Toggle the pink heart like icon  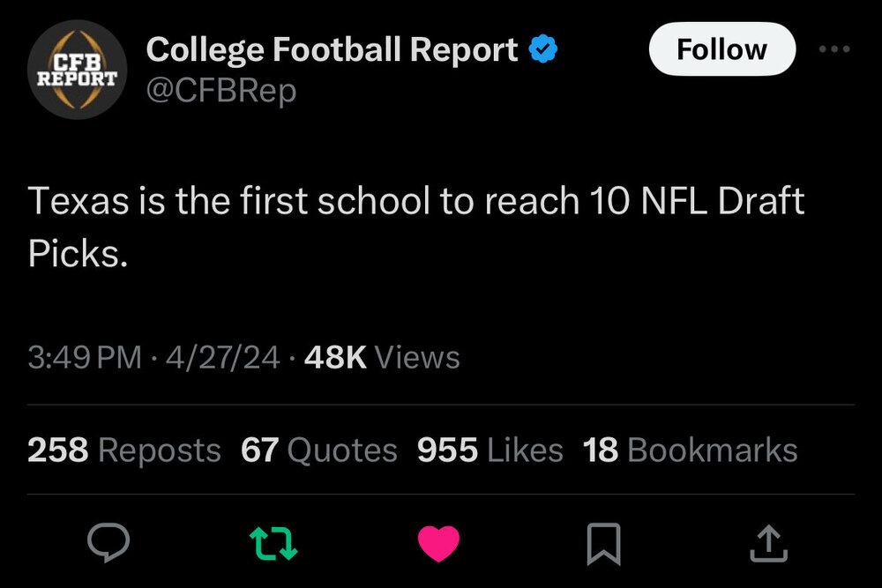(438, 543)
